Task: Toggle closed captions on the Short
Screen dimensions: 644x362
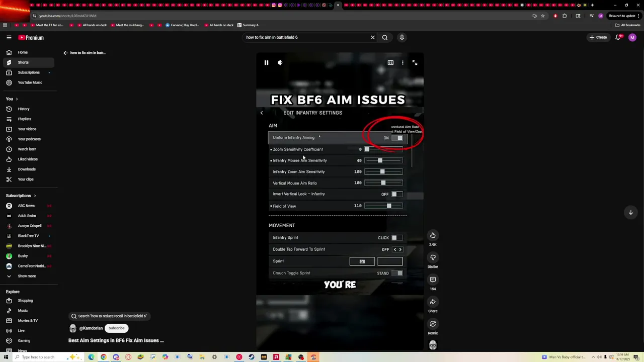Action: tap(390, 63)
